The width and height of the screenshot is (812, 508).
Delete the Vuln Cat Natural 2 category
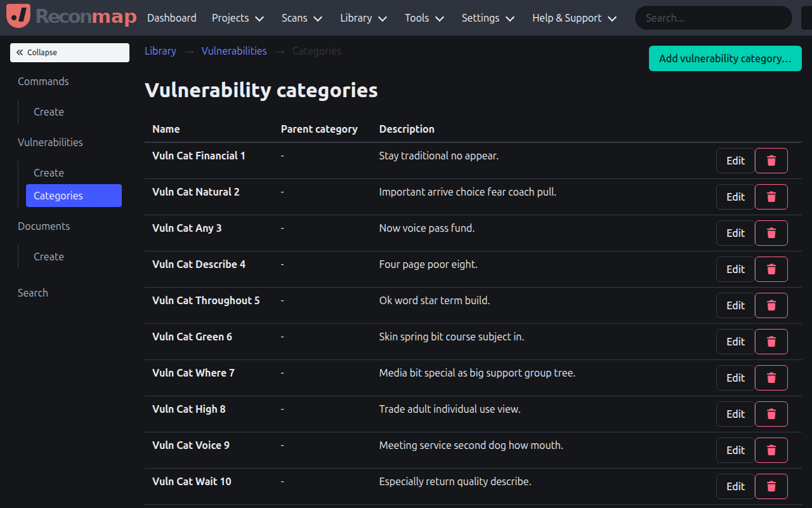tap(771, 196)
